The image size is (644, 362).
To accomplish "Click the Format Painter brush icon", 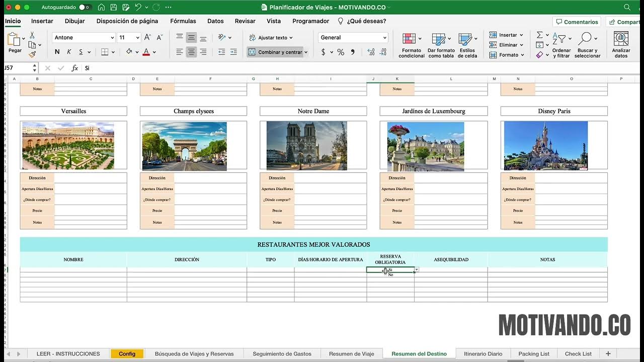I will coord(32,54).
